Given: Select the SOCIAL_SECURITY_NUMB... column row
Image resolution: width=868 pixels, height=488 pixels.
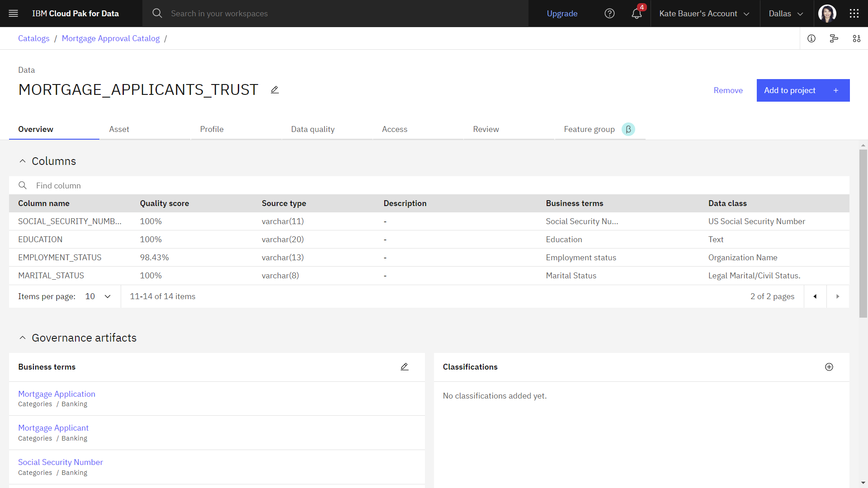Looking at the screenshot, I should point(429,221).
